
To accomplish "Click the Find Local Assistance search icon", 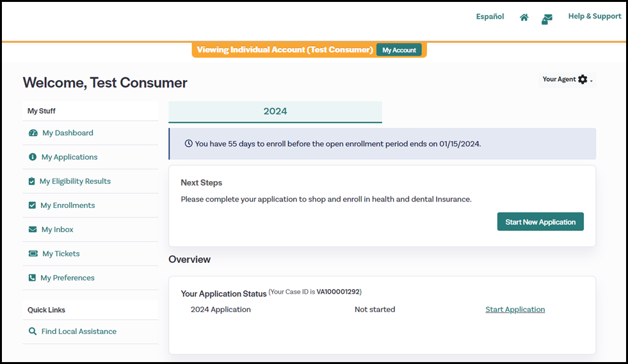I will 33,331.
